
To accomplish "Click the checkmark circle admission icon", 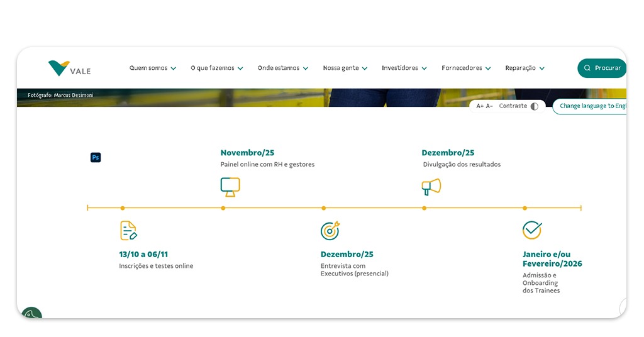I will click(x=532, y=230).
